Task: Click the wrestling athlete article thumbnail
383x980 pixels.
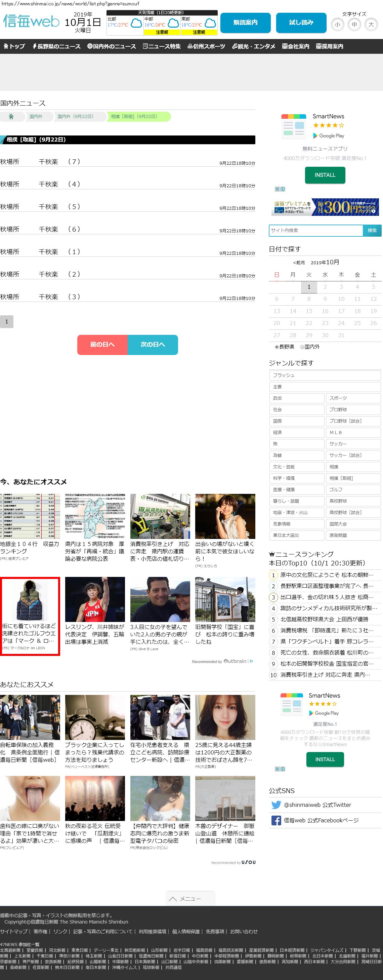Action: click(x=95, y=599)
